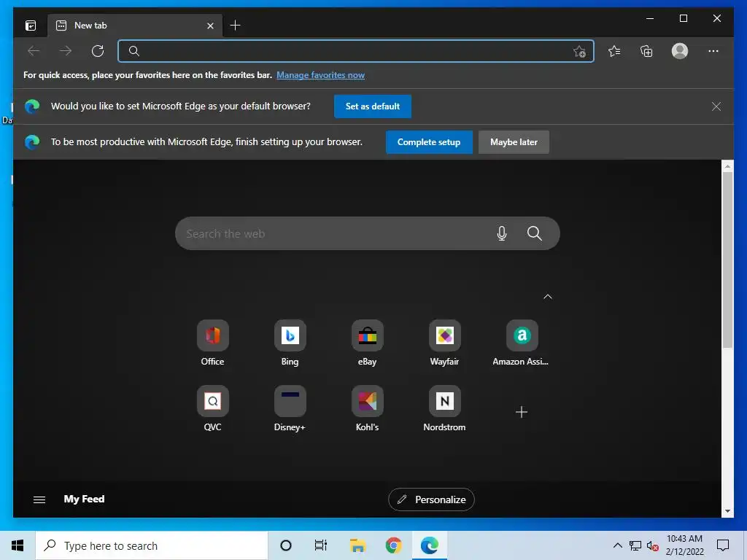
Task: Collapse the quick links section
Action: click(x=548, y=297)
